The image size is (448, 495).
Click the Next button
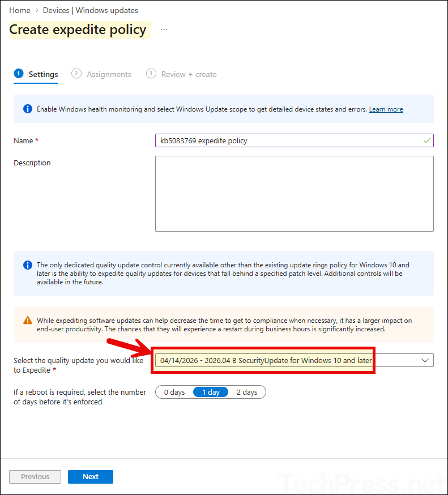pos(90,476)
